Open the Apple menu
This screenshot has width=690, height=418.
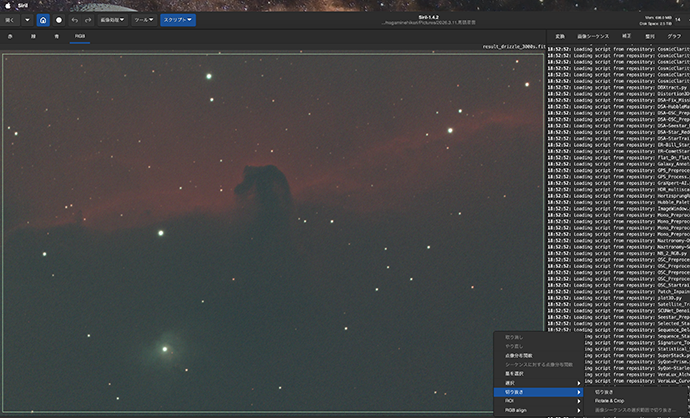(8, 4)
